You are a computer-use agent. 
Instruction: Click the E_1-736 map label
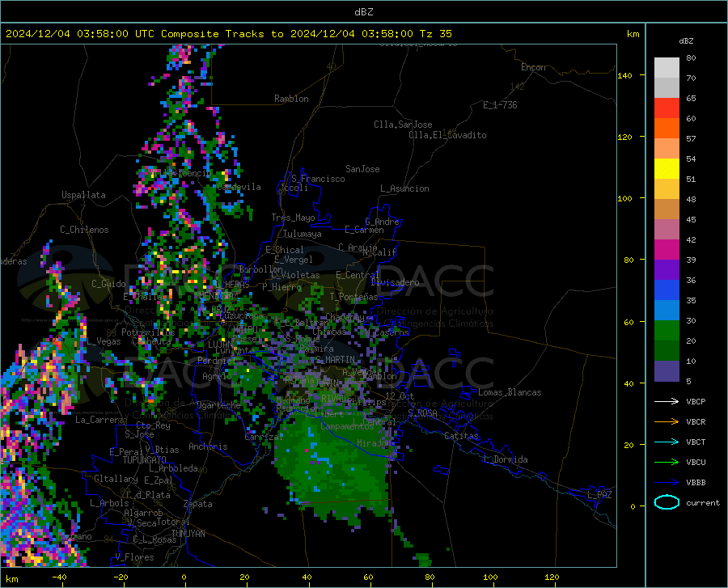tap(500, 105)
